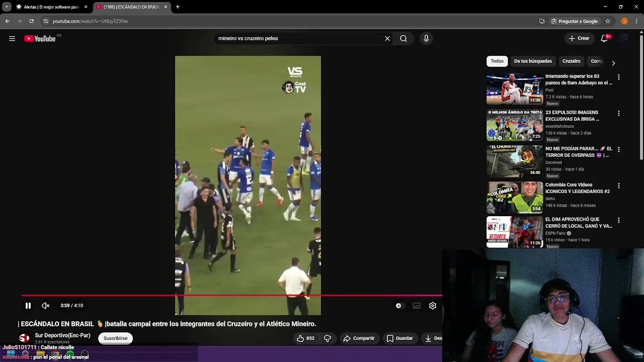This screenshot has height=362, width=644.
Task: Subscribe with the Suscribirse button
Action: pos(115,338)
